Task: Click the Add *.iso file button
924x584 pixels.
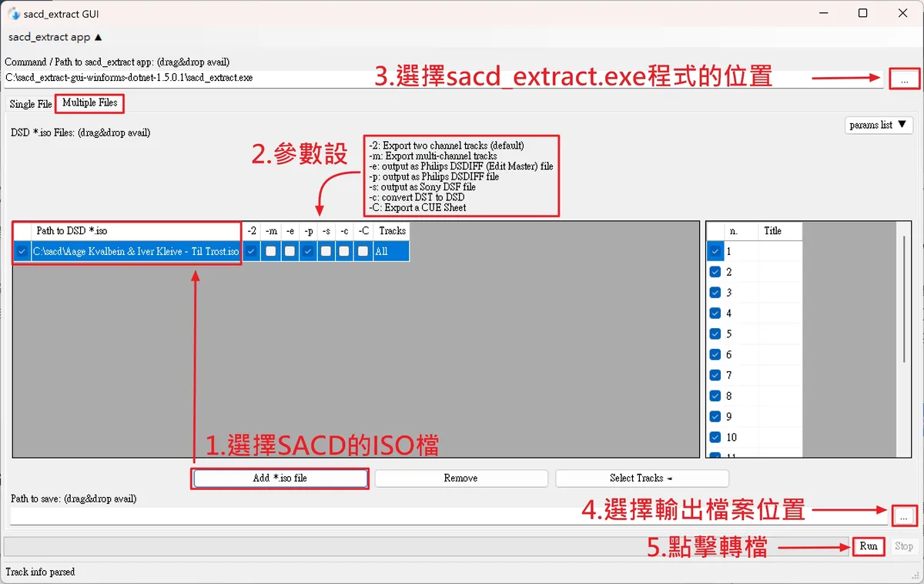Action: 280,478
